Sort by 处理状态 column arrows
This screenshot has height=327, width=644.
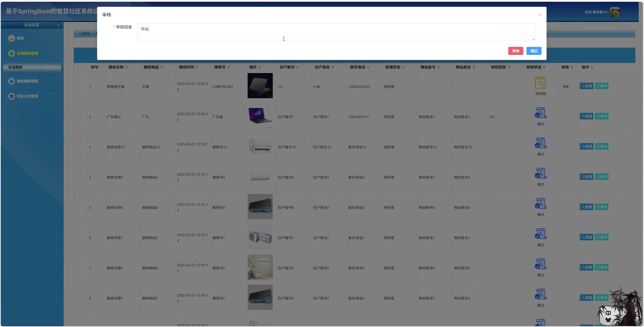(403, 67)
